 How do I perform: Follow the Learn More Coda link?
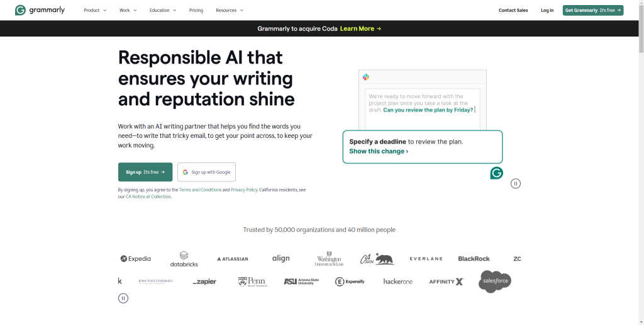(x=360, y=28)
